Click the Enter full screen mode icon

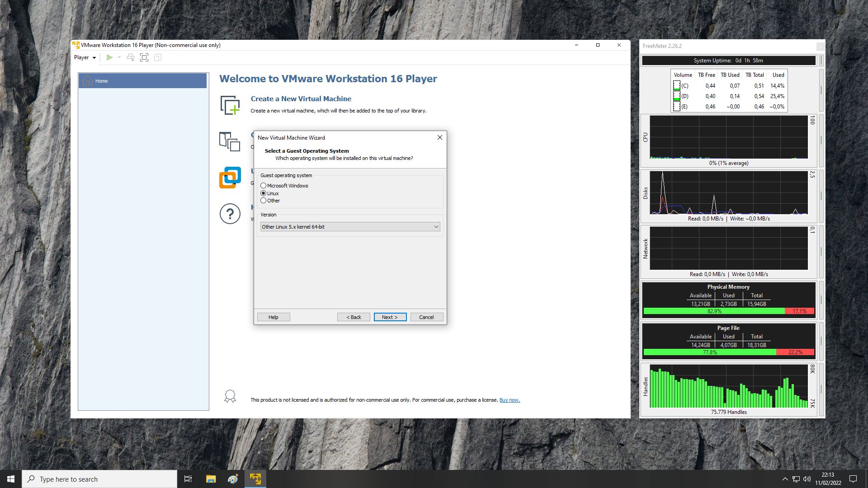click(x=144, y=57)
